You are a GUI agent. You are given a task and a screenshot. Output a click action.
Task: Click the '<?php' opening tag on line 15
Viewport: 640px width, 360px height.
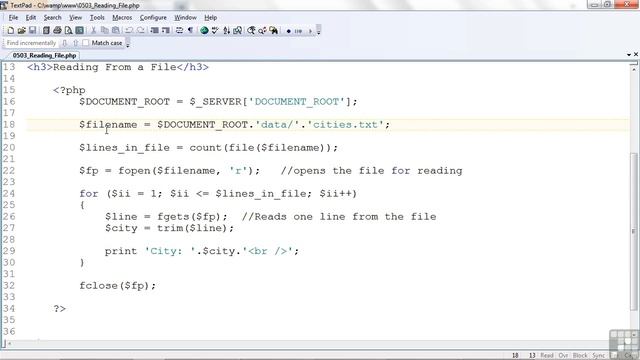[x=69, y=90]
